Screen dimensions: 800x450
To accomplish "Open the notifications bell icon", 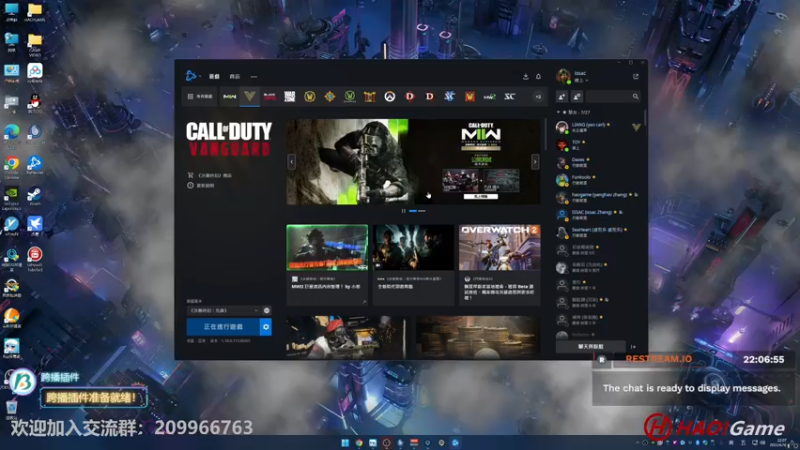I will 538,77.
